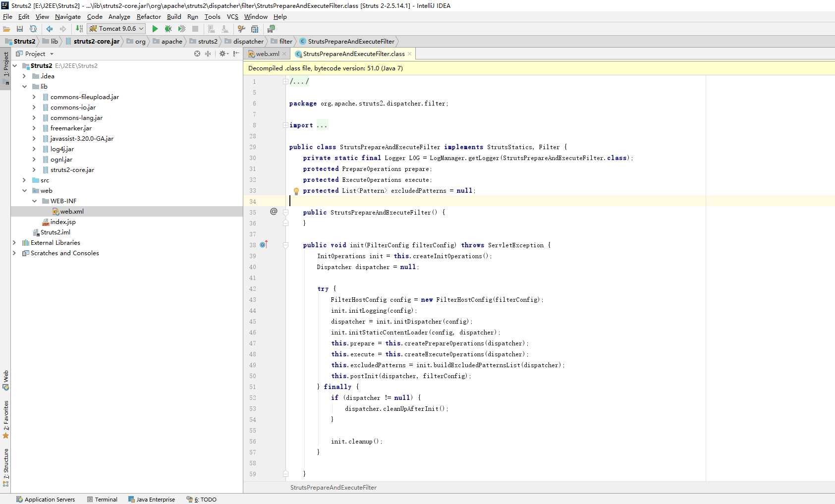Open the Navigate menu
This screenshot has width=835, height=504.
pos(68,16)
